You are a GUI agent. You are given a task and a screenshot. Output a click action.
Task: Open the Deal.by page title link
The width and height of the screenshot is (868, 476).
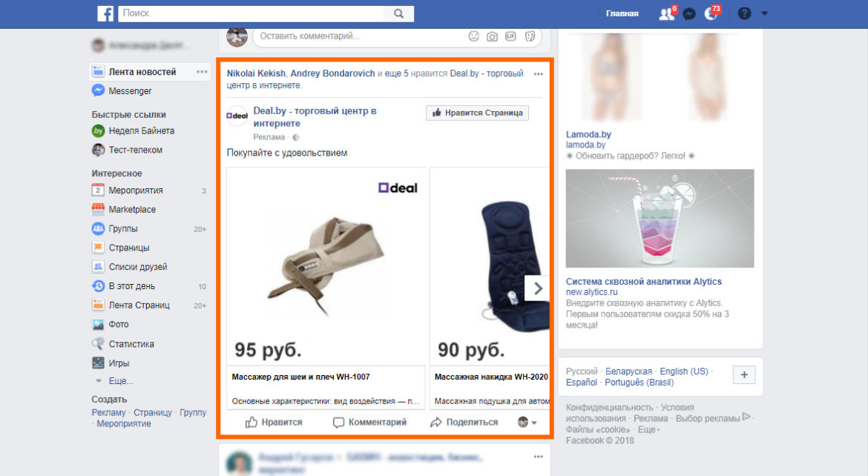315,117
